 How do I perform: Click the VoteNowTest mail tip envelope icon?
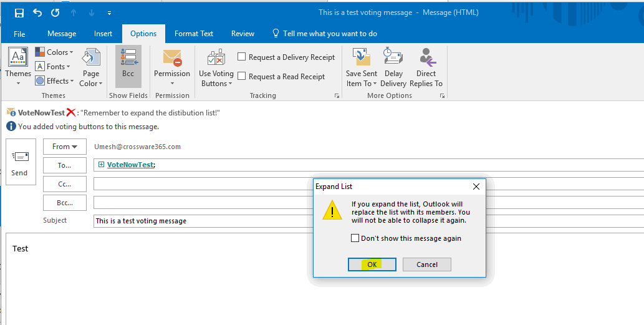tap(11, 112)
